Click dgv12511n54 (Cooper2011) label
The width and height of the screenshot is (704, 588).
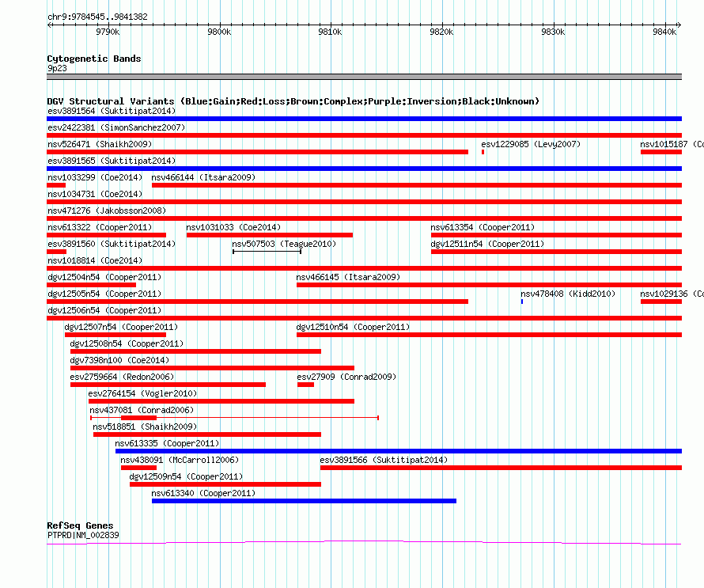point(487,244)
